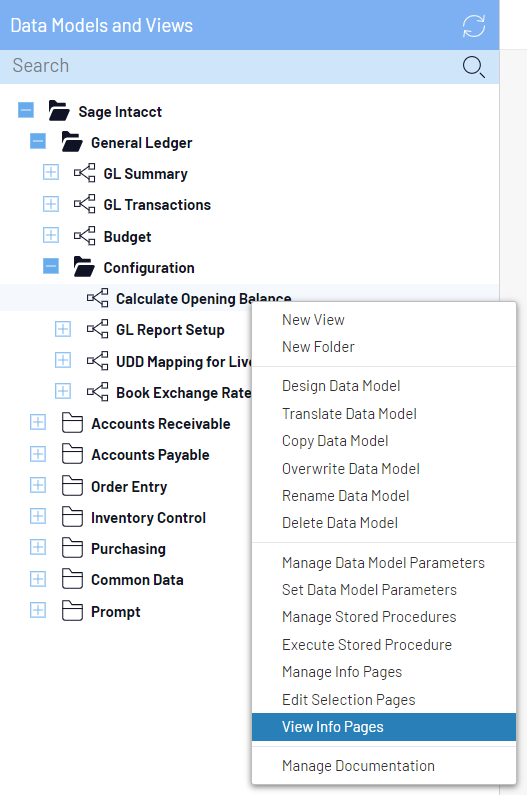Collapse the Configuration folder
Viewport: 527px width, 795px height.
coord(51,266)
